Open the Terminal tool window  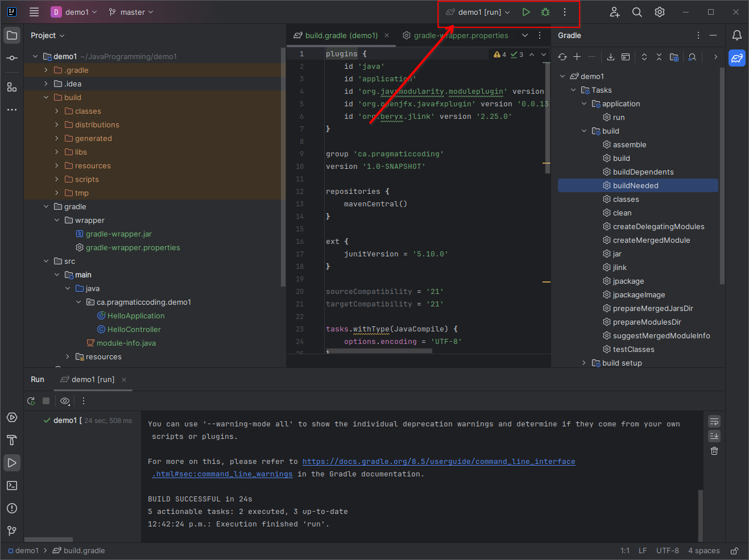(x=12, y=486)
